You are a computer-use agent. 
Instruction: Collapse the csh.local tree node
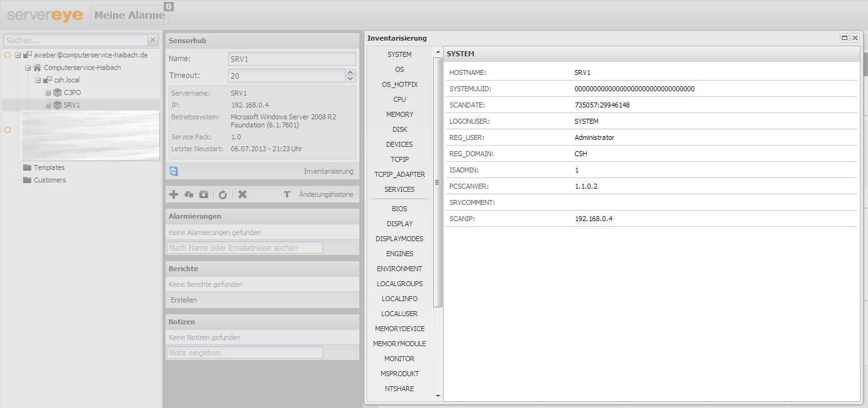(x=37, y=80)
